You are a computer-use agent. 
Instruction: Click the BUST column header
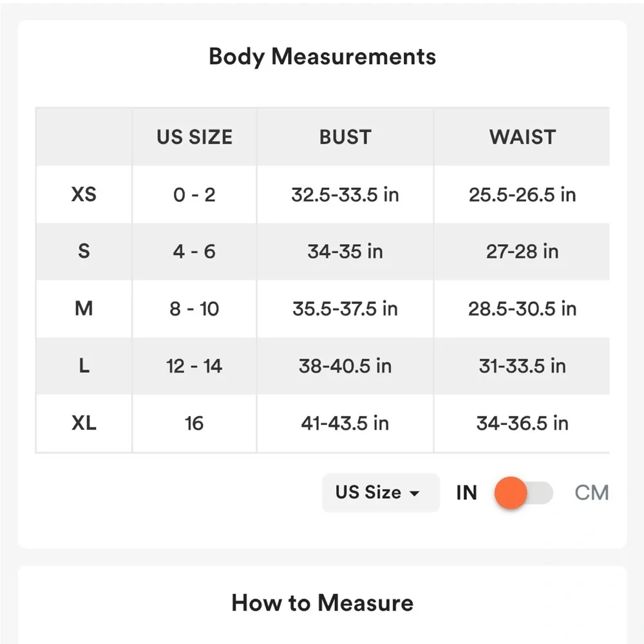(x=345, y=137)
